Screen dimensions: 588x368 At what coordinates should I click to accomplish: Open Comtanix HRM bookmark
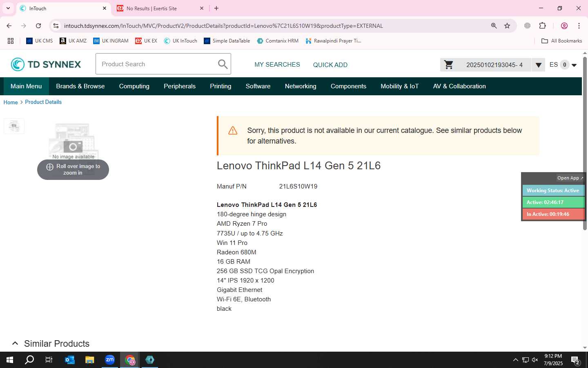click(x=278, y=41)
